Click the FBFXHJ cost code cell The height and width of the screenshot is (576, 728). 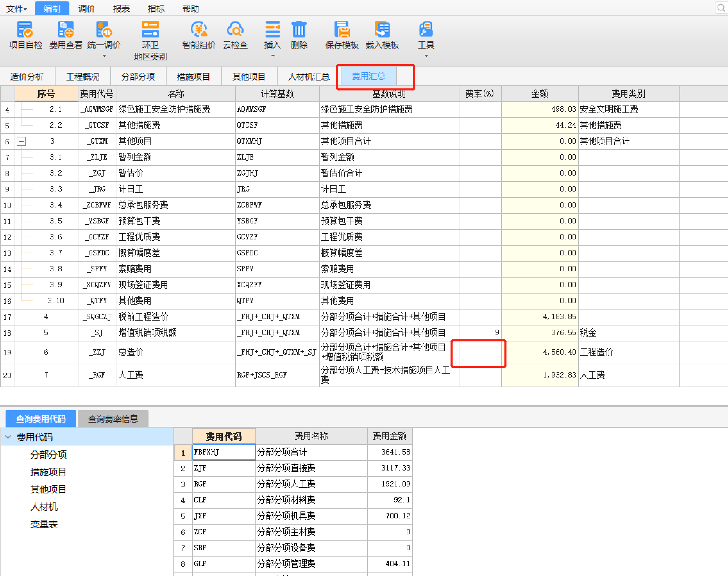224,452
